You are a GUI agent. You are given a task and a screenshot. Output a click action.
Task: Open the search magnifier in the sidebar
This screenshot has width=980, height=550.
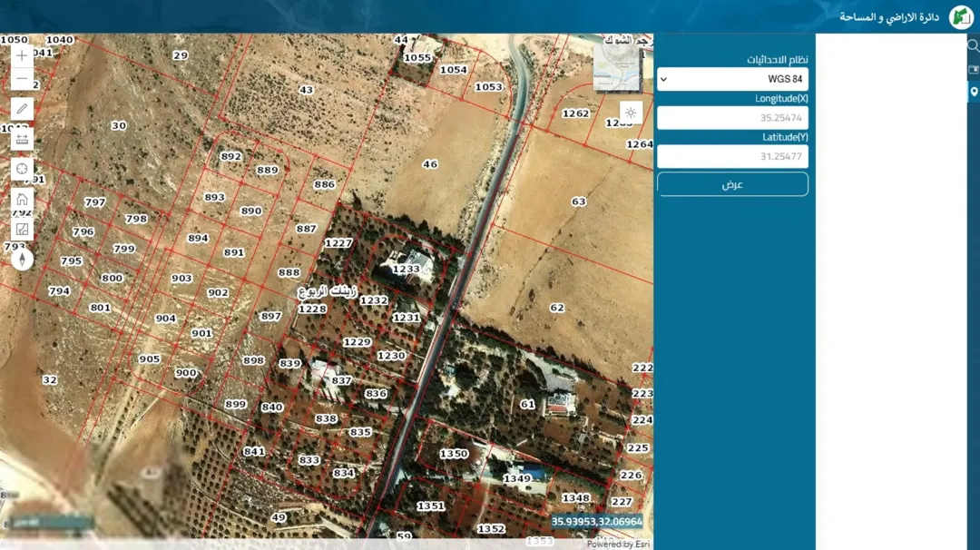coord(973,45)
